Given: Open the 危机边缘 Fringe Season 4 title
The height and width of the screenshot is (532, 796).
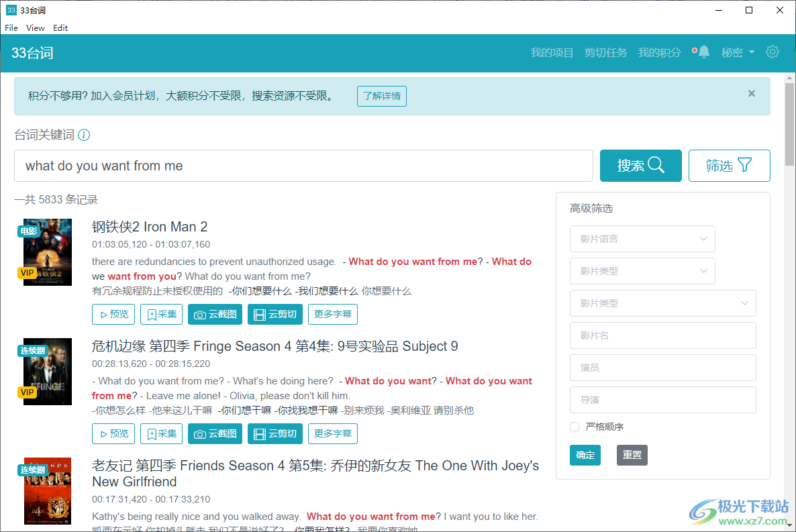Looking at the screenshot, I should pos(275,346).
